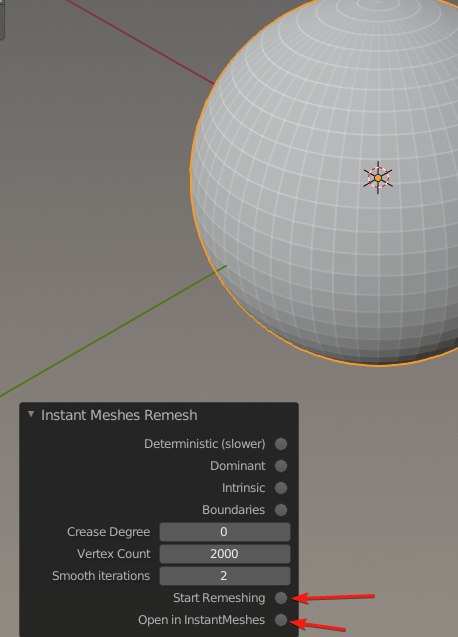Toggle the Dominant option
This screenshot has height=637, width=458.
[281, 466]
